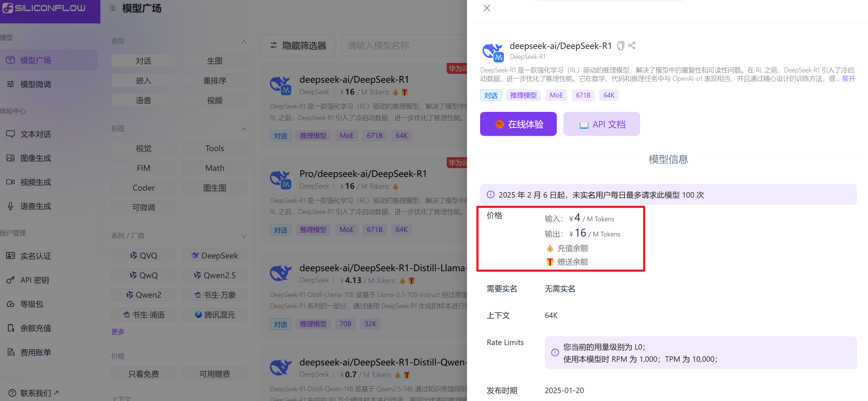Enable 只看免费 price filter
Viewport: 868px width, 401px height.
coord(144,374)
